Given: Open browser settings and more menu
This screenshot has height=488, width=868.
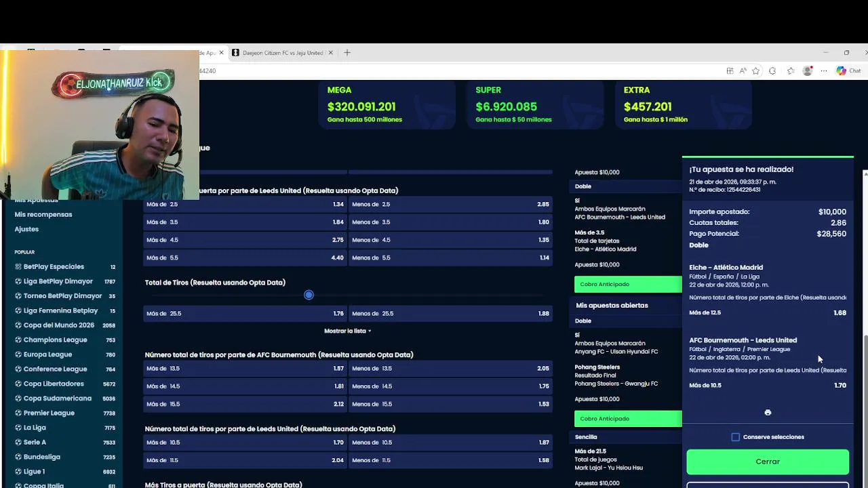Looking at the screenshot, I should [824, 70].
